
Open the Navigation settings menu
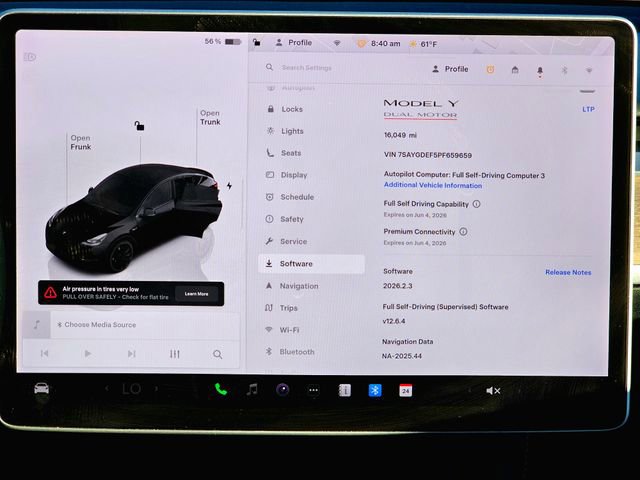(298, 286)
